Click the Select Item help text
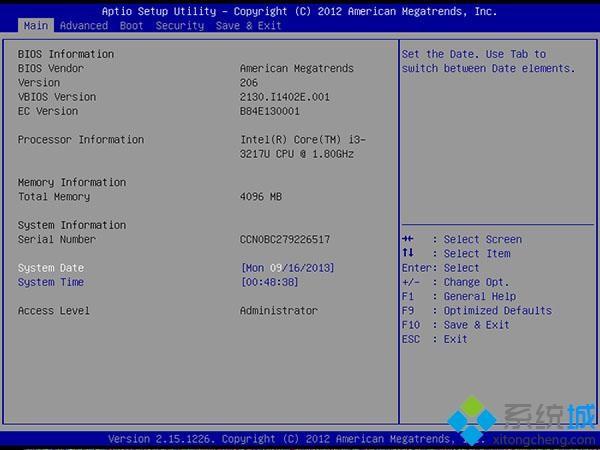 pyautogui.click(x=477, y=254)
